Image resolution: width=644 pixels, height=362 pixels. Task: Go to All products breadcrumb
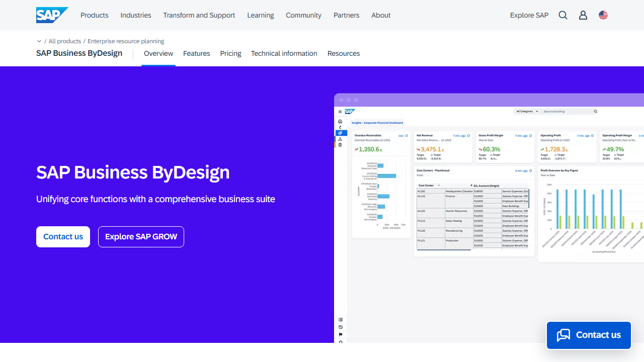point(65,41)
